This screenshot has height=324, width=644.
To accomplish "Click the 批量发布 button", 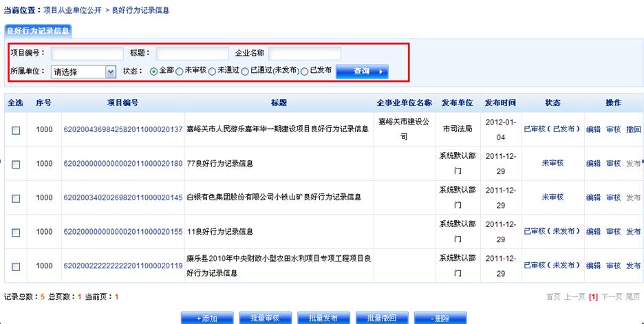I will (x=323, y=318).
